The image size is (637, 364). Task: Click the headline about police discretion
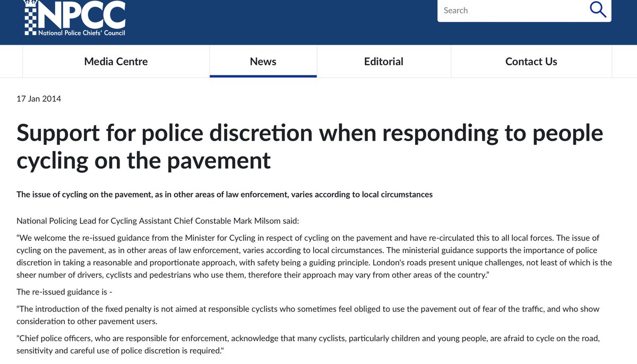[x=310, y=146]
